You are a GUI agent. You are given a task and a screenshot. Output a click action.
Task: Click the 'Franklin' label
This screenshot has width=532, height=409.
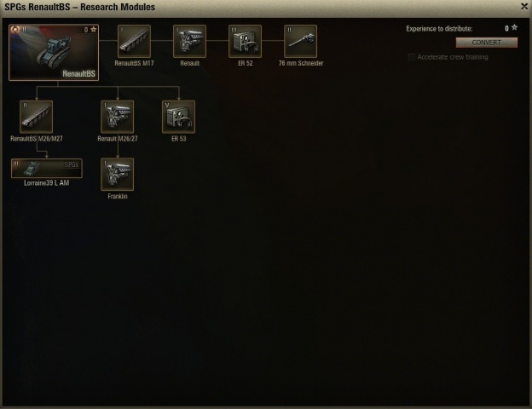click(x=118, y=196)
